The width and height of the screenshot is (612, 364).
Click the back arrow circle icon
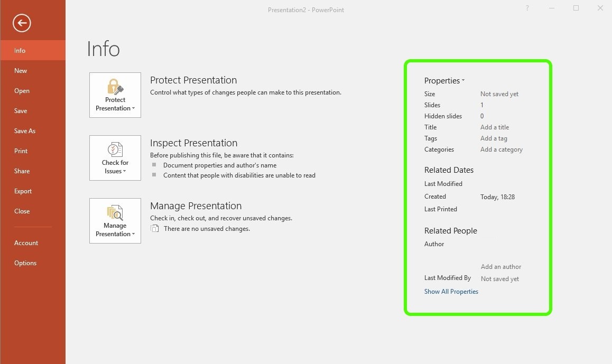[x=22, y=23]
